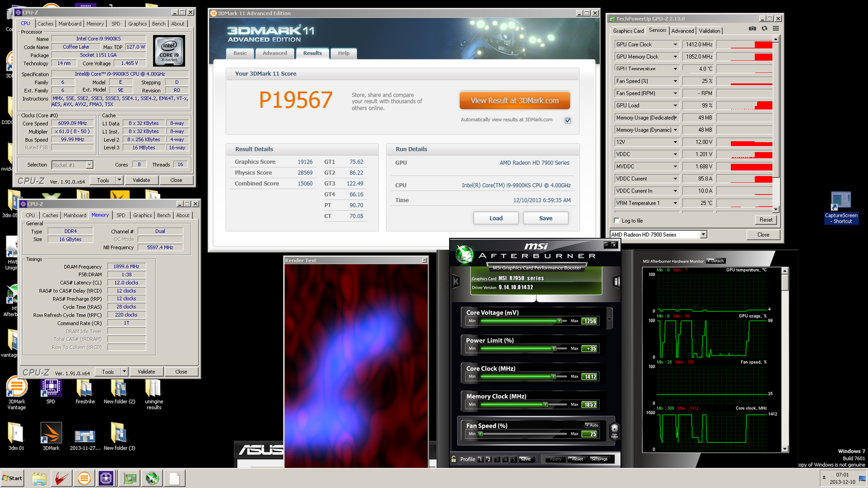Image resolution: width=868 pixels, height=488 pixels.
Task: Click the Windows Start button
Action: 13,478
